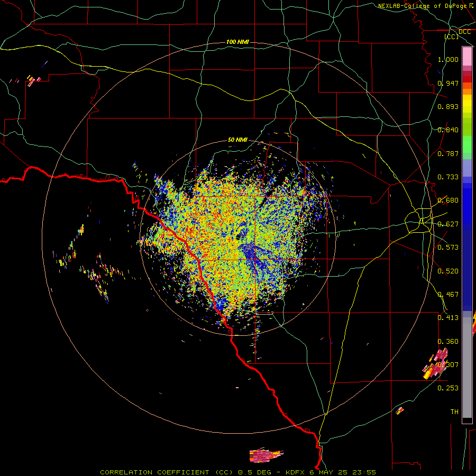Select the "0.467" scale value

448,295
